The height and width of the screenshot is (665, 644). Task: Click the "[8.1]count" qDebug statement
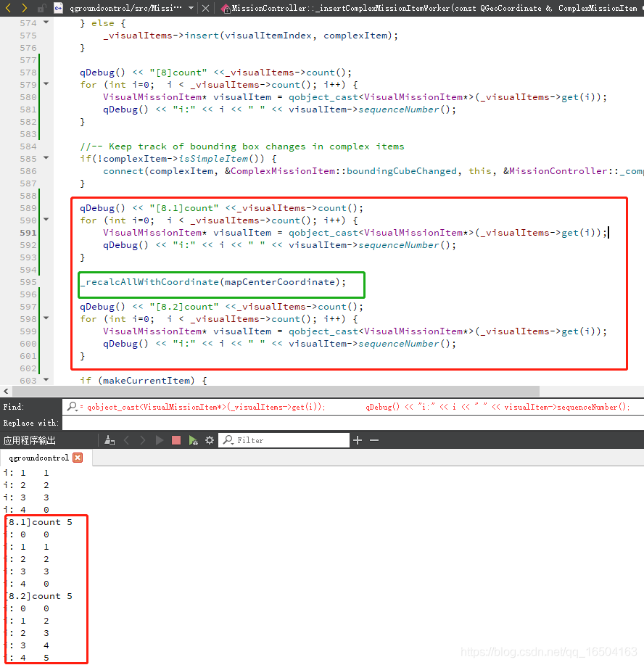(221, 208)
